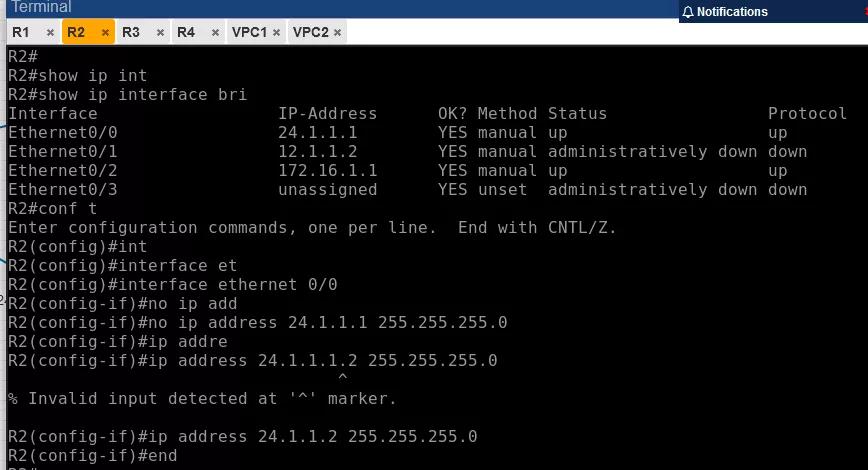The image size is (868, 470).
Task: Click the Terminal panel title
Action: coord(41,7)
